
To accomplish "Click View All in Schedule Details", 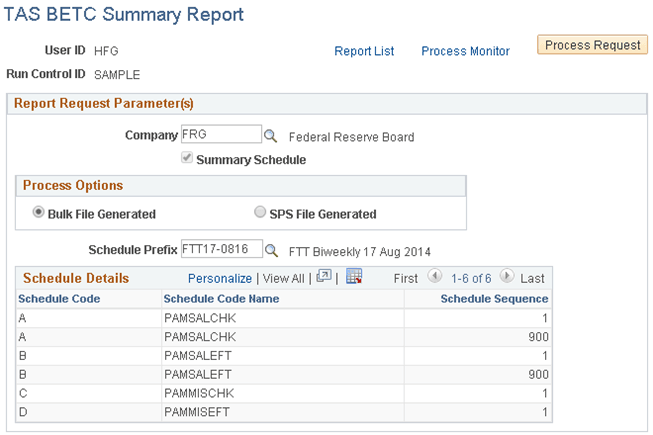I will 284,278.
